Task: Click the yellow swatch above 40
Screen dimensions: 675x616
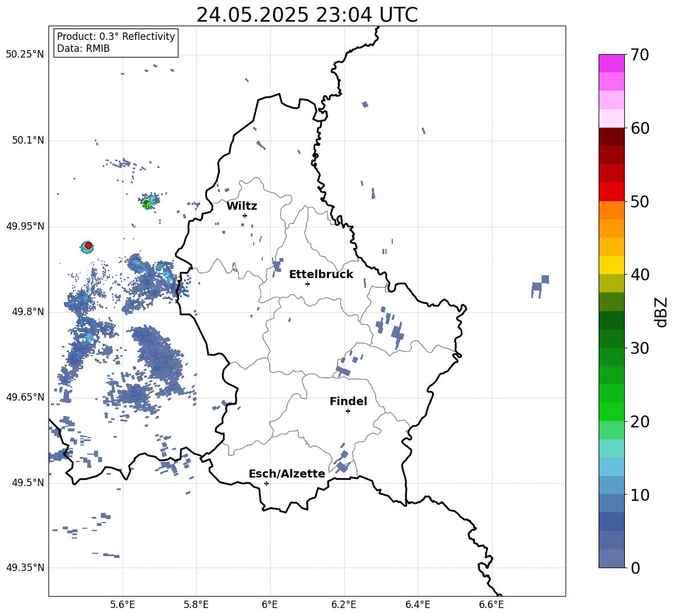Action: point(612,265)
